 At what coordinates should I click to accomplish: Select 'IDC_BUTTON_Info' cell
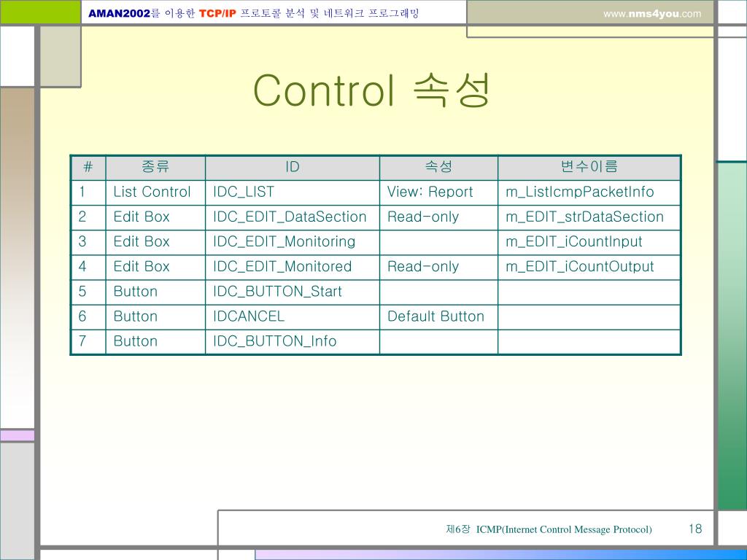292,341
